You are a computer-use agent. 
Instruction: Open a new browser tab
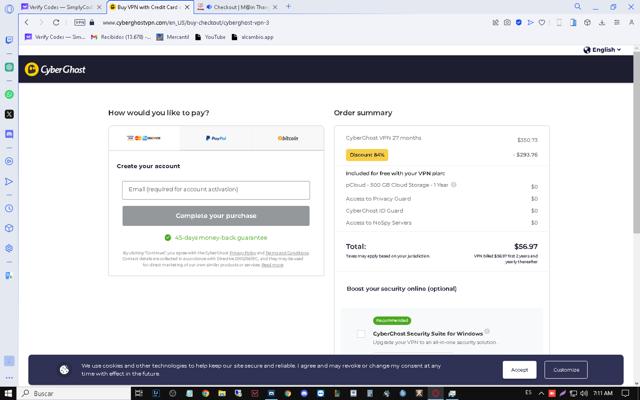click(x=289, y=7)
